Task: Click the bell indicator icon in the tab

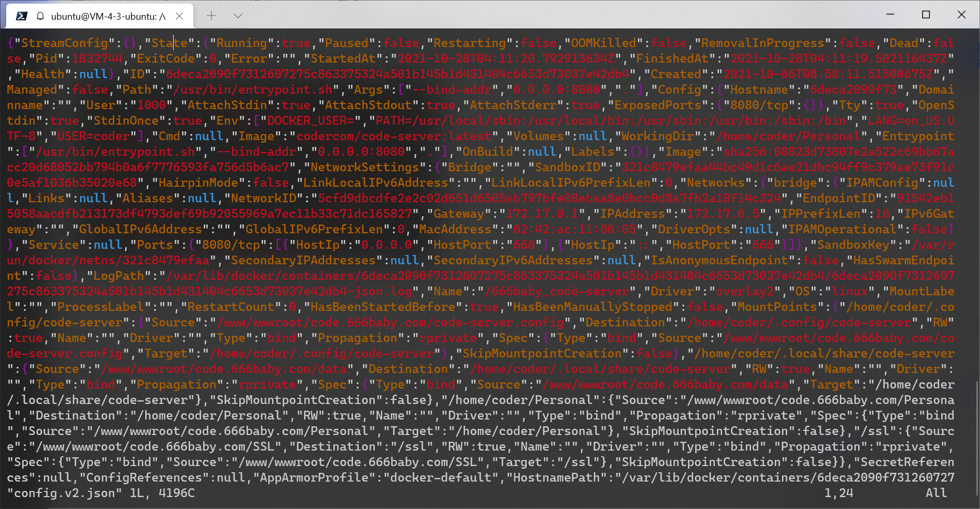Action: coord(40,16)
